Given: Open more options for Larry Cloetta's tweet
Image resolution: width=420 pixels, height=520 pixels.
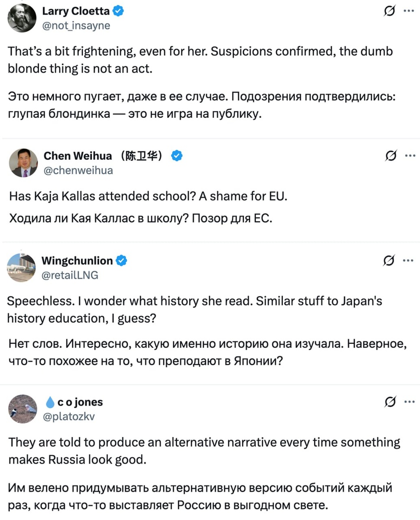Looking at the screenshot, I should tap(408, 12).
